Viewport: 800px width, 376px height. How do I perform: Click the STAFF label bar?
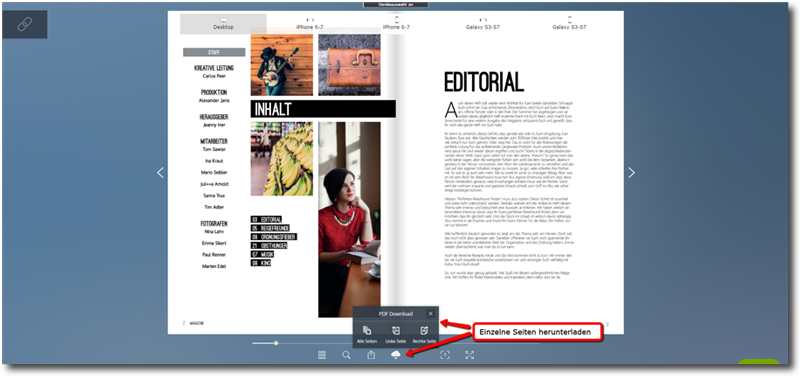214,52
